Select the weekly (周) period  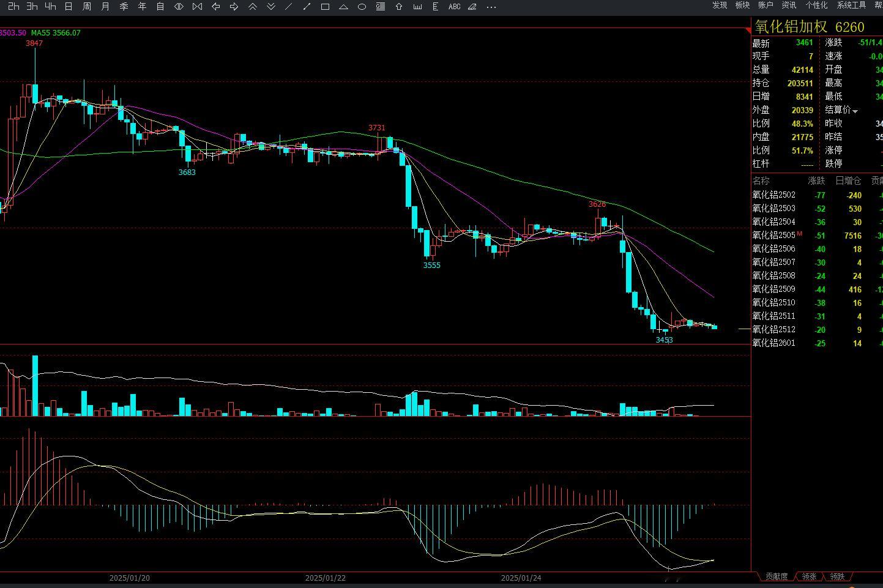pos(87,7)
